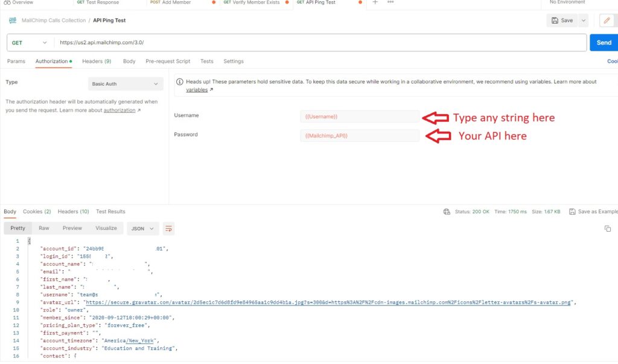Viewport: 618px width, 364px height.
Task: Open the variables link in banner
Action: (197, 90)
